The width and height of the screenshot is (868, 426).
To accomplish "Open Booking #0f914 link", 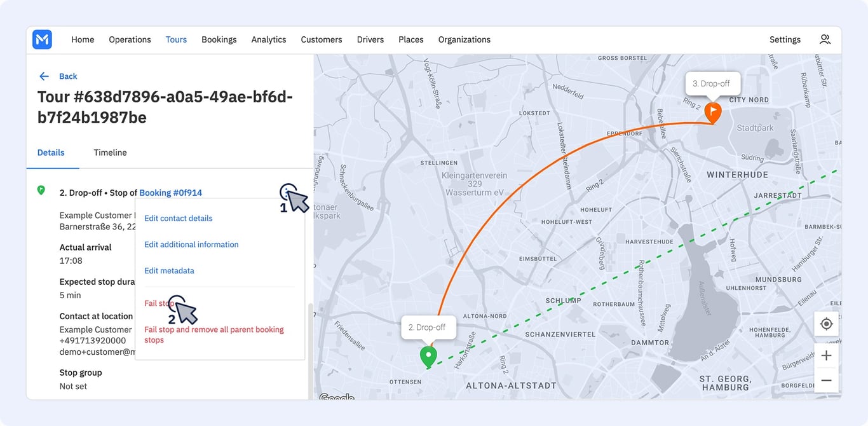I will [170, 193].
